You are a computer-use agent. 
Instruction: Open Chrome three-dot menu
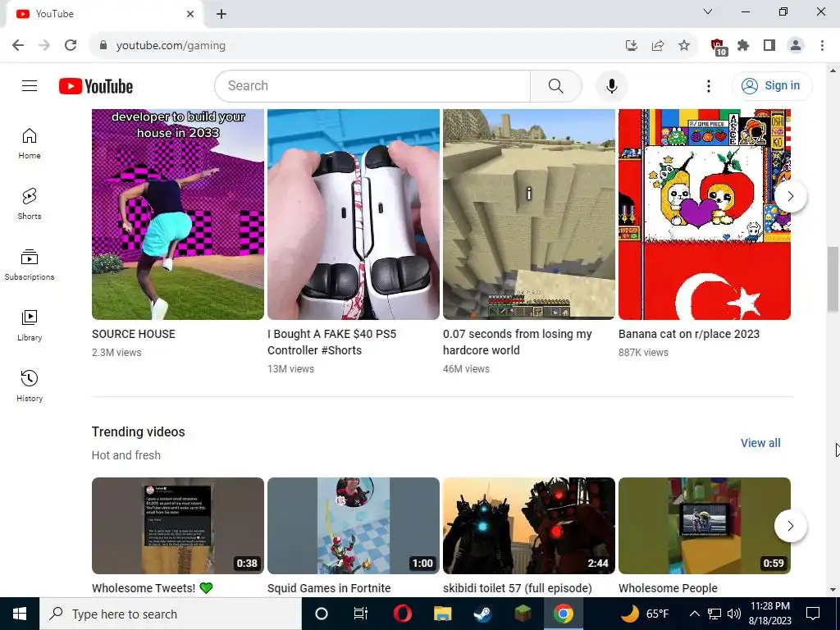tap(822, 45)
